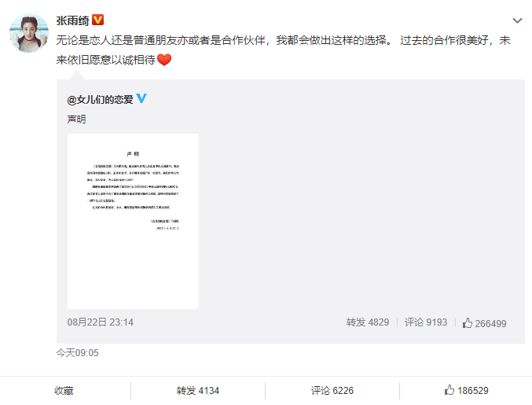Click the 声明 caption text in quoted post
Viewport: 532px width, 405px height.
point(77,120)
